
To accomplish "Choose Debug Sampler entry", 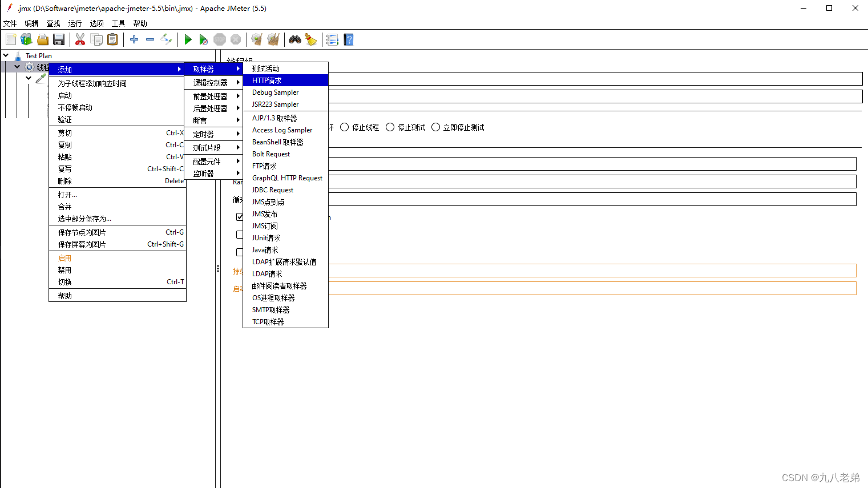I will coord(285,92).
